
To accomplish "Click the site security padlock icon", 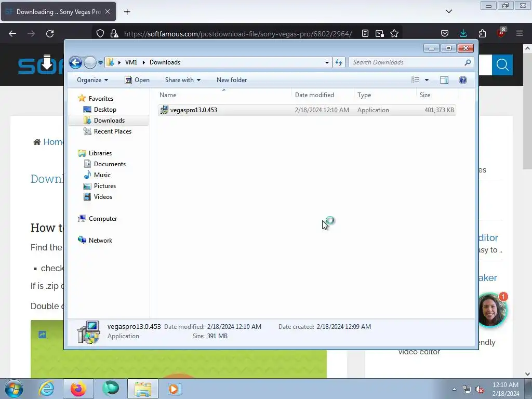I will coord(114,34).
